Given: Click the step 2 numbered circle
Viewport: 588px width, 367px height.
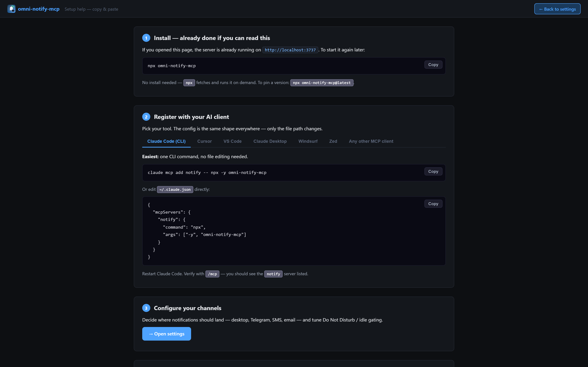Looking at the screenshot, I should pos(146,117).
